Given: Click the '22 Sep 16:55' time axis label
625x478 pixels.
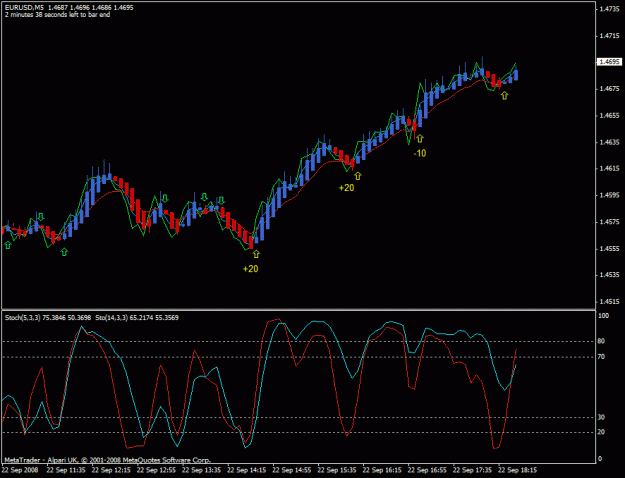Looking at the screenshot, I should 427,470.
